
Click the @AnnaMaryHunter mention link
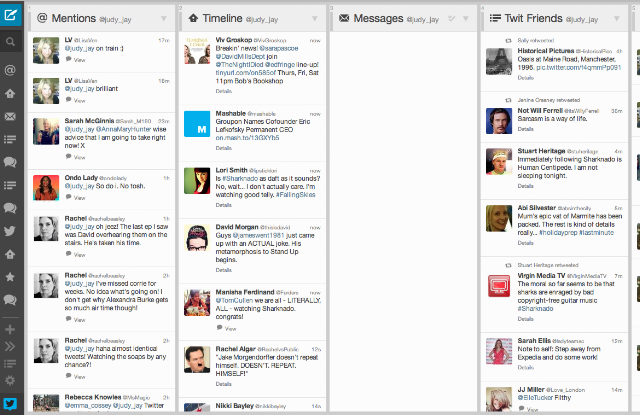pos(124,129)
